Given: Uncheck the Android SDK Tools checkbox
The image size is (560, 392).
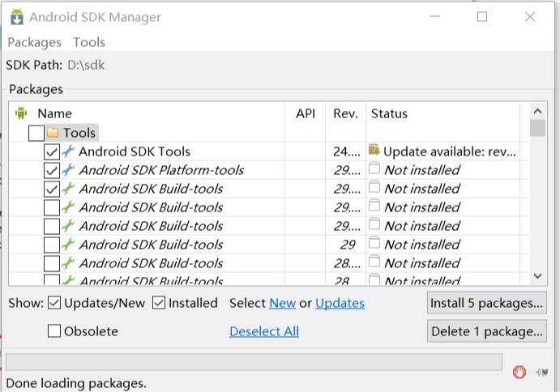Looking at the screenshot, I should coord(52,151).
